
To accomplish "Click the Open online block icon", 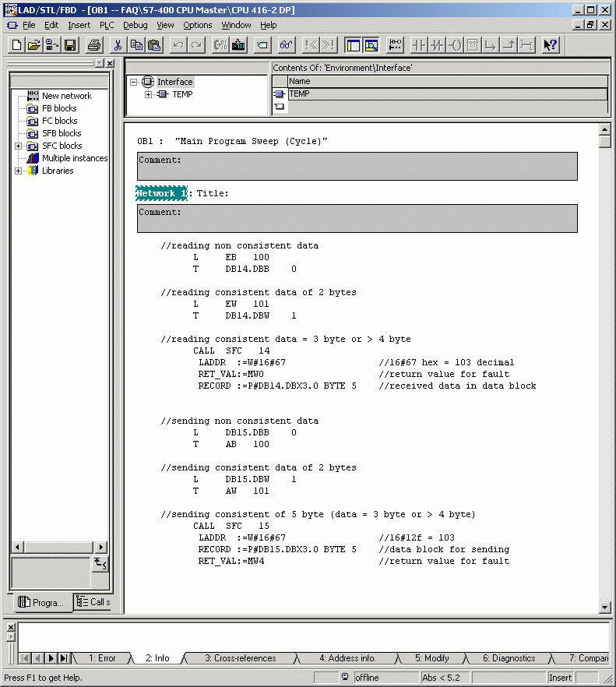I will 52,45.
